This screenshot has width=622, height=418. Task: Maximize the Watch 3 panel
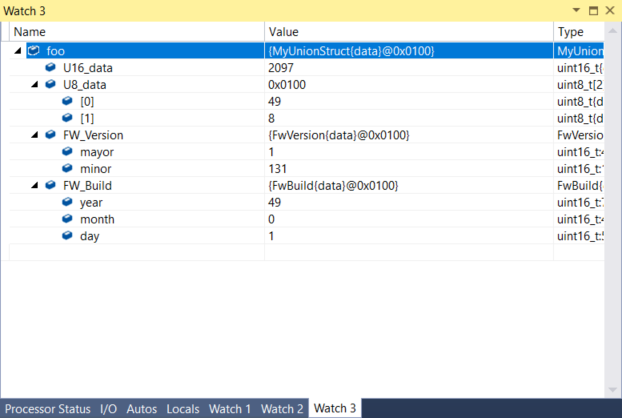593,11
